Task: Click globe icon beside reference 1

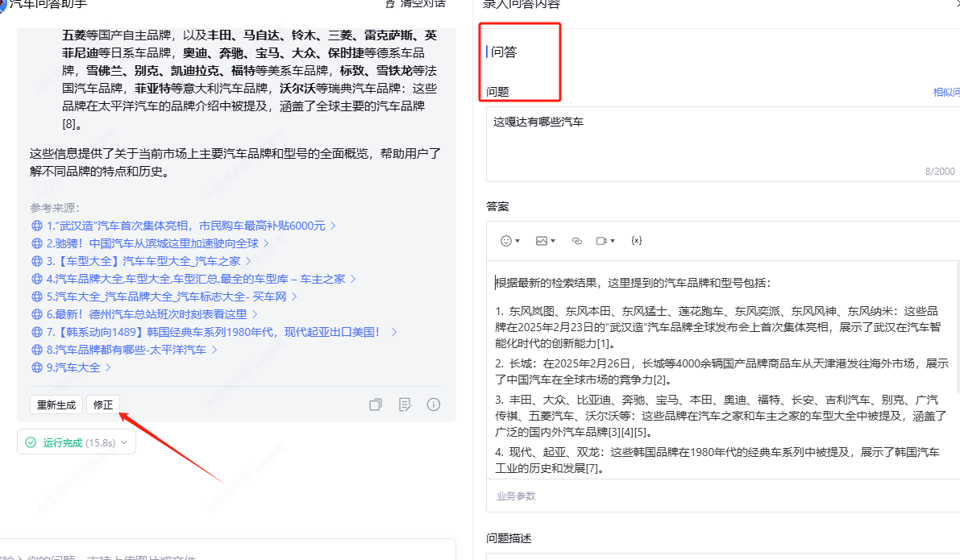Action: 37,226
